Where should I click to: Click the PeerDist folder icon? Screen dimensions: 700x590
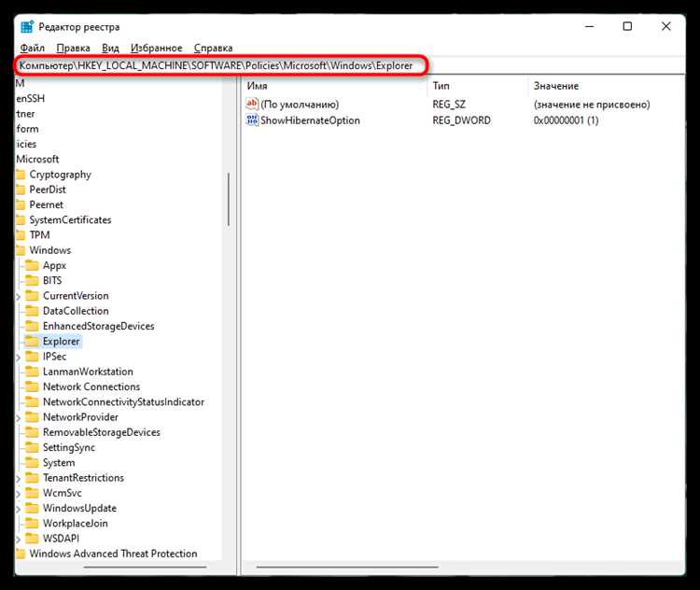point(21,190)
